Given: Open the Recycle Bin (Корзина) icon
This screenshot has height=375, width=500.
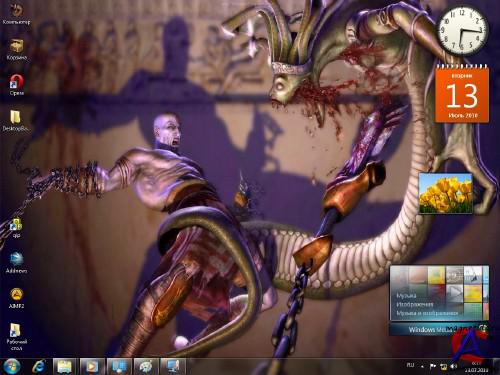Looking at the screenshot, I should pos(17,49).
